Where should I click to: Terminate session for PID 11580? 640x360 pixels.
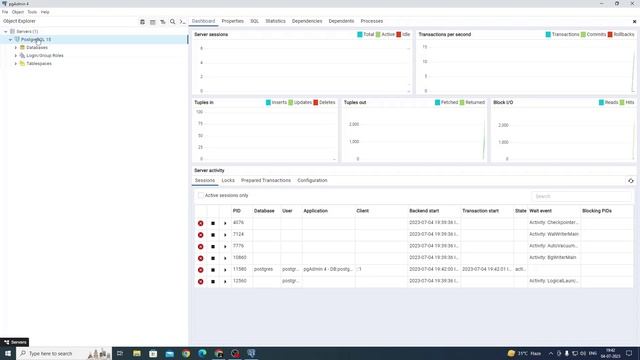pyautogui.click(x=200, y=270)
